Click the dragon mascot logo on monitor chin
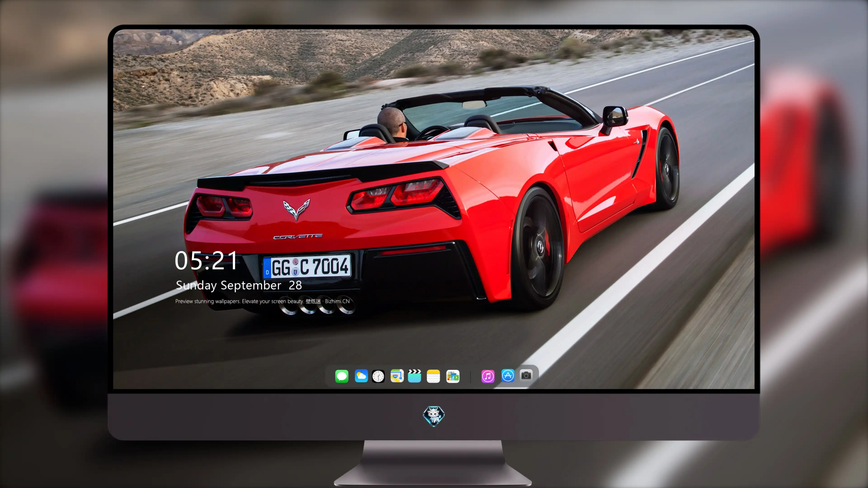 coord(434,416)
